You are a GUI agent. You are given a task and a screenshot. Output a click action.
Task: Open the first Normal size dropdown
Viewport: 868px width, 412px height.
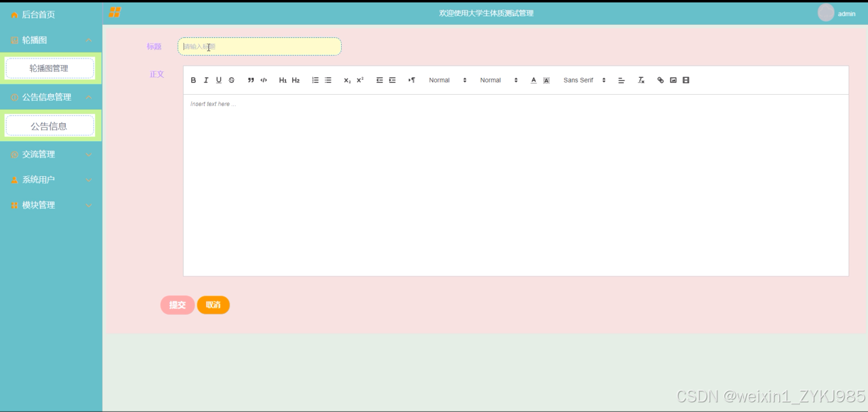[447, 80]
